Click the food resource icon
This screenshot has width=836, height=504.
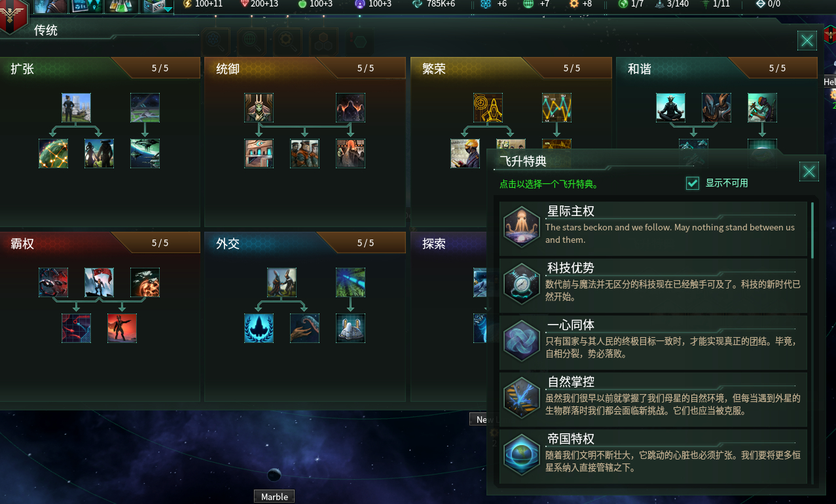coord(302,4)
